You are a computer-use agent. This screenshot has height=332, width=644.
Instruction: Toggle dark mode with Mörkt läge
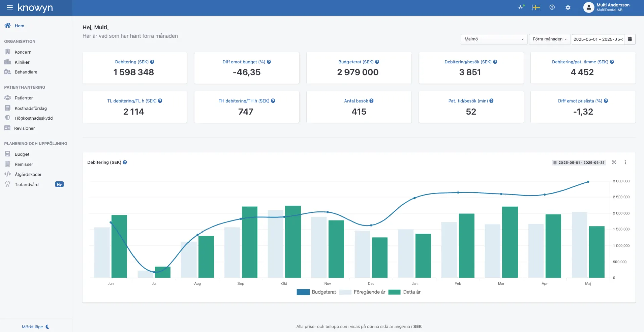36,327
